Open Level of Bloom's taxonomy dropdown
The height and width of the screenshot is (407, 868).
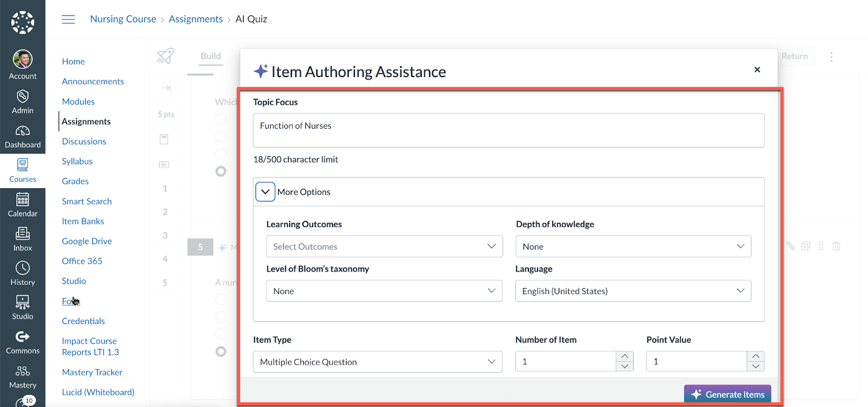[384, 291]
